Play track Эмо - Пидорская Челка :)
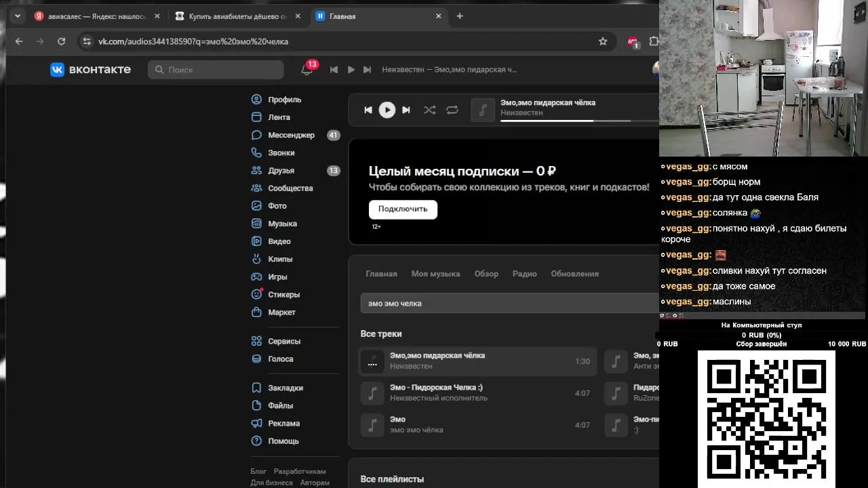868x488 pixels. (477, 393)
